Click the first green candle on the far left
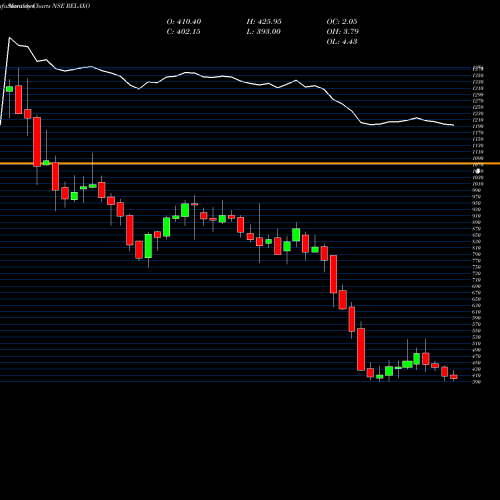The image size is (500, 500). pyautogui.click(x=9, y=89)
